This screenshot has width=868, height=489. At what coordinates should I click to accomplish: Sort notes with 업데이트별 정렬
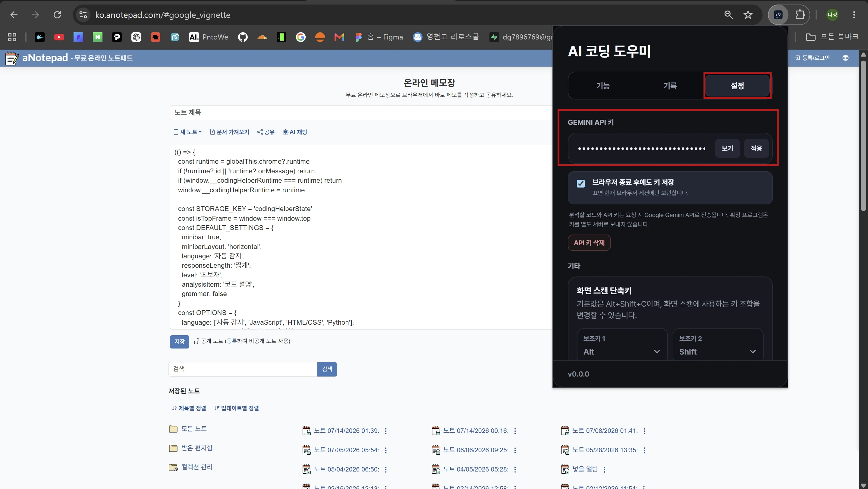tap(237, 408)
